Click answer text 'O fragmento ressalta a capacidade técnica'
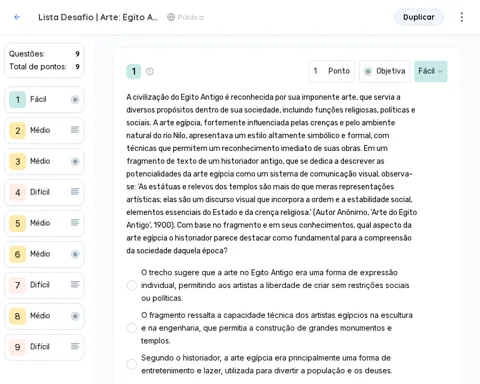Image resolution: width=480 pixels, height=384 pixels. [x=277, y=328]
